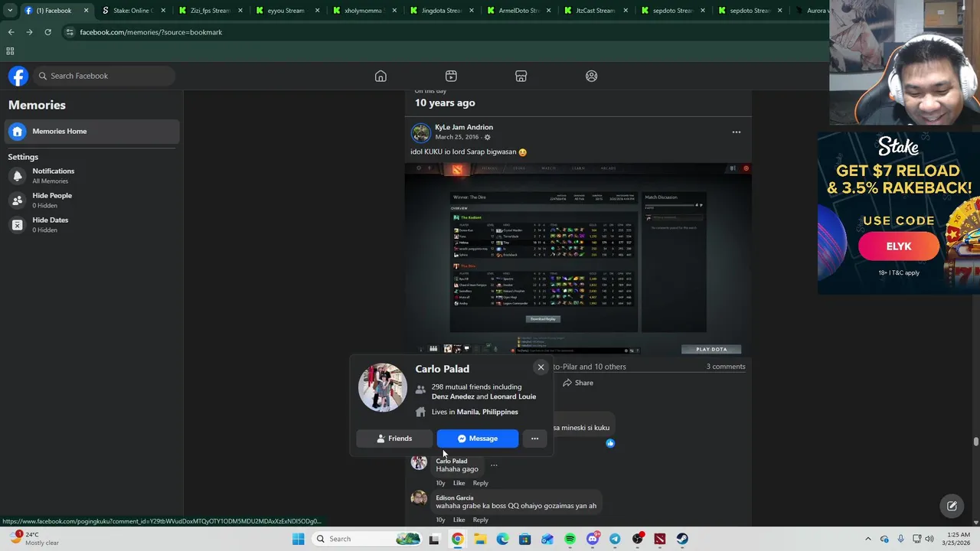Open Spotify from the taskbar
The width and height of the screenshot is (980, 551).
coord(570,539)
